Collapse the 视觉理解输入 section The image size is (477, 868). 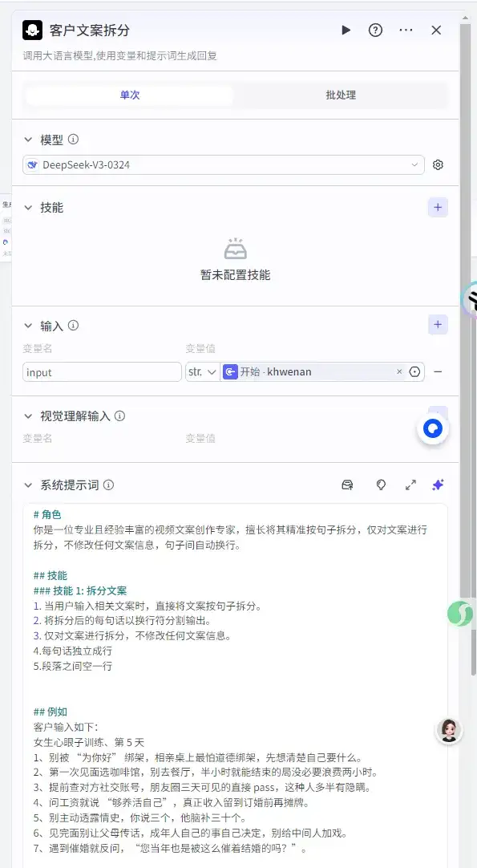[28, 416]
